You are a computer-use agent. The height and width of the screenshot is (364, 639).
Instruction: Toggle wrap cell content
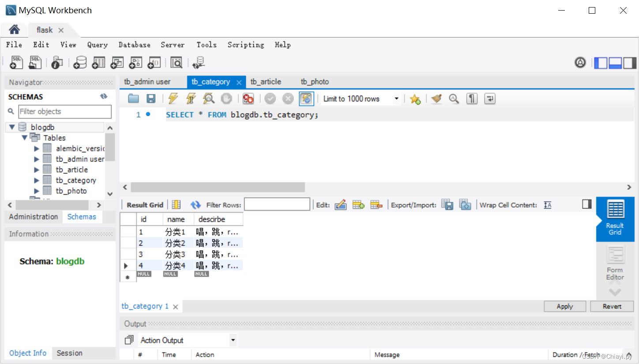tap(548, 205)
